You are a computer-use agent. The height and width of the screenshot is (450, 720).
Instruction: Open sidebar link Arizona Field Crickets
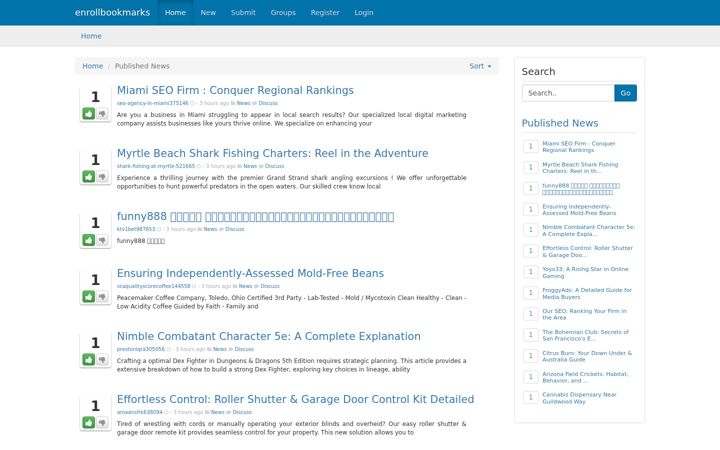click(x=585, y=377)
